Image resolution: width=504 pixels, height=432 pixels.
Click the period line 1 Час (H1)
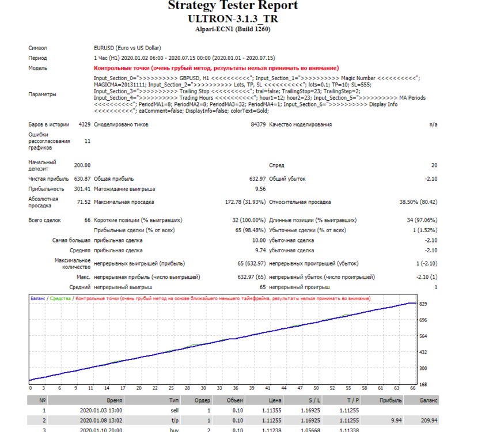(x=184, y=58)
